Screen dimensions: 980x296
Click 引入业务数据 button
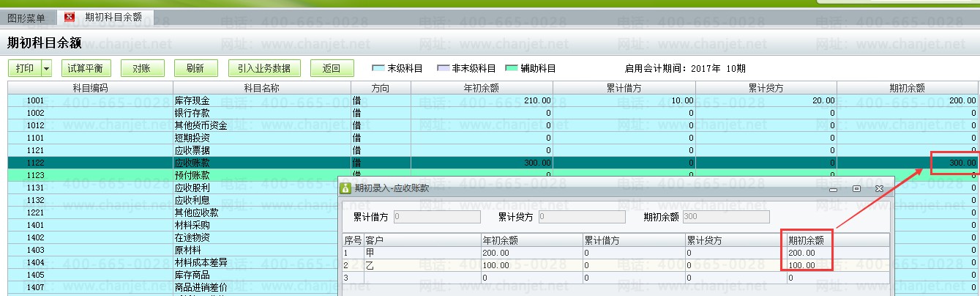pyautogui.click(x=264, y=69)
